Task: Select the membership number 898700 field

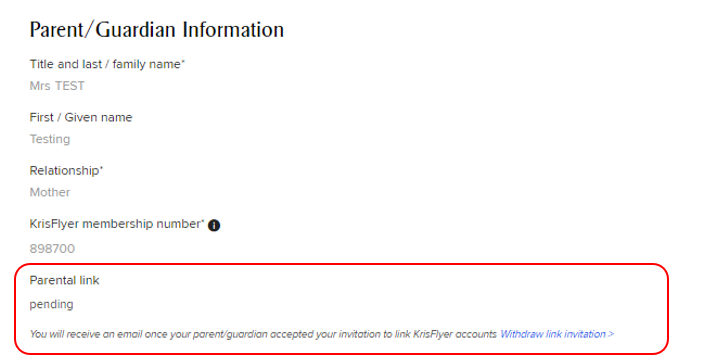Action: pos(52,249)
